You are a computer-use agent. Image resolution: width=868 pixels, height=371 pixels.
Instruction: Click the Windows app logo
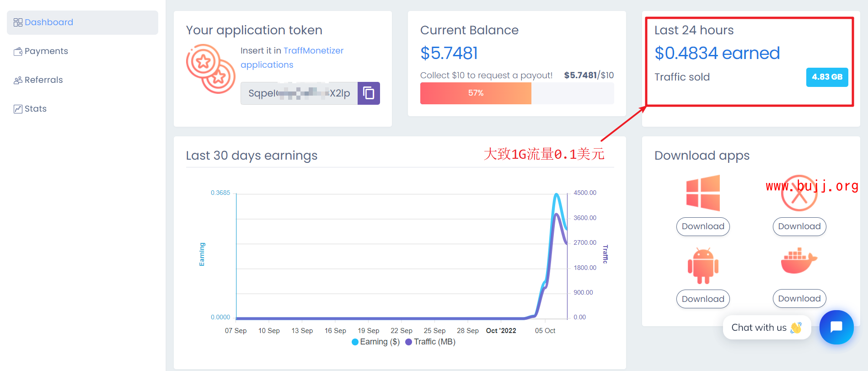pyautogui.click(x=703, y=193)
